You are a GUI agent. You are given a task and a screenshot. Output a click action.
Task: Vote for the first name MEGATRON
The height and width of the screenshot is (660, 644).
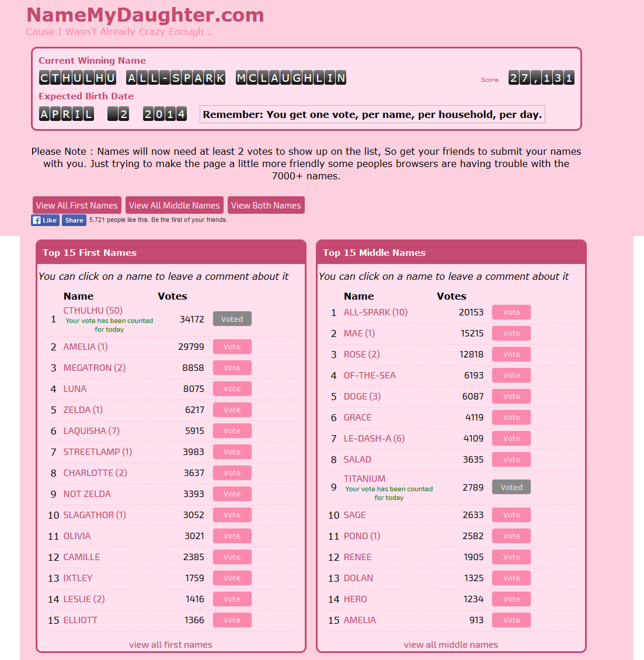tap(232, 368)
